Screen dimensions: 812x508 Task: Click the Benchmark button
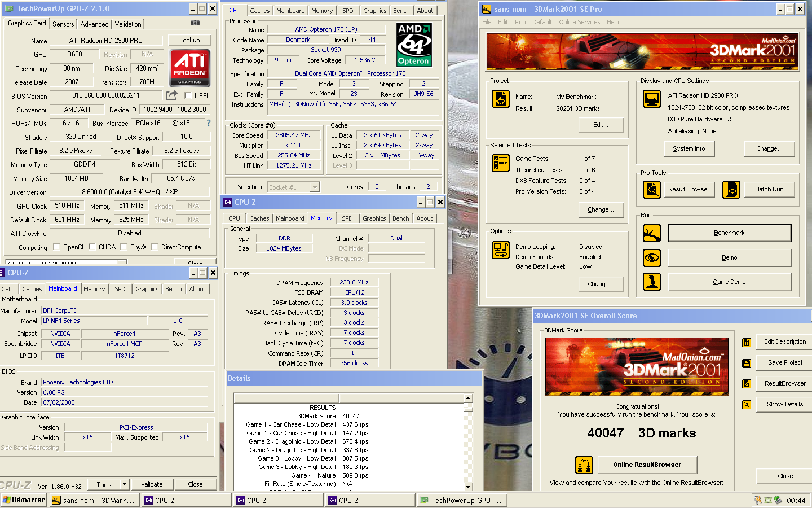pos(729,233)
